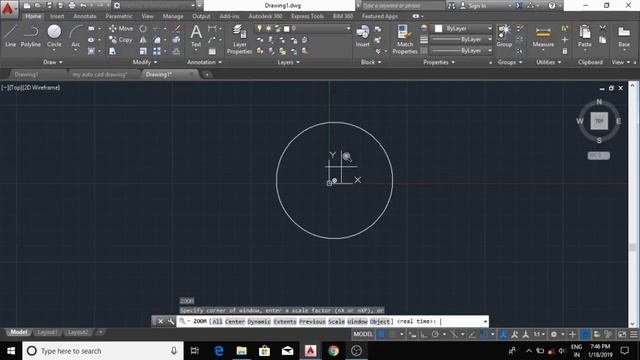Click the Base view icon
The width and height of the screenshot is (640, 360).
(624, 36)
